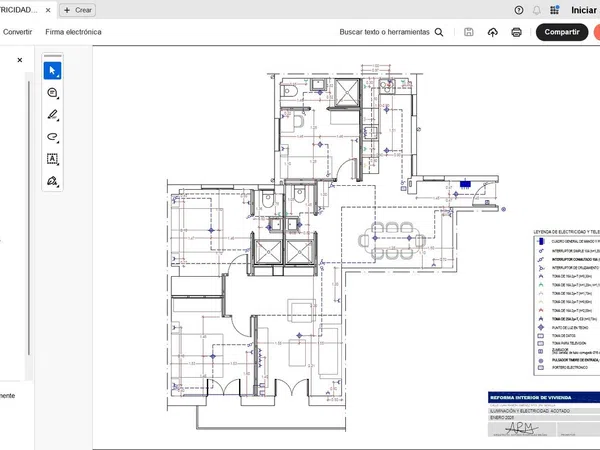Select the freehand draw loop tool

53,137
